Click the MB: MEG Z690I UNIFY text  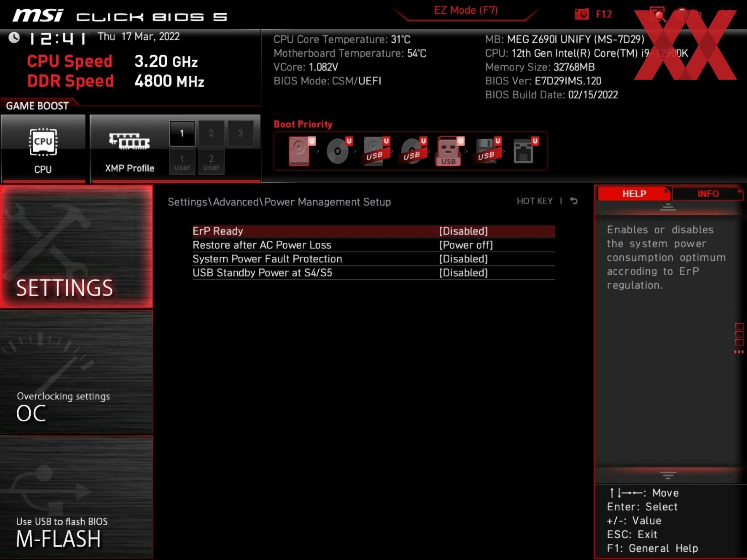565,39
